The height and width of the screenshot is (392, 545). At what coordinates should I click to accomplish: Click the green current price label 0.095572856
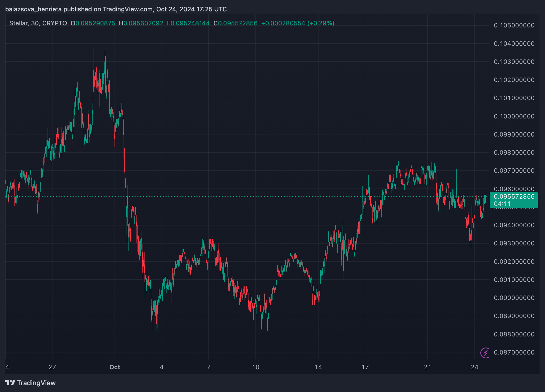tap(514, 197)
